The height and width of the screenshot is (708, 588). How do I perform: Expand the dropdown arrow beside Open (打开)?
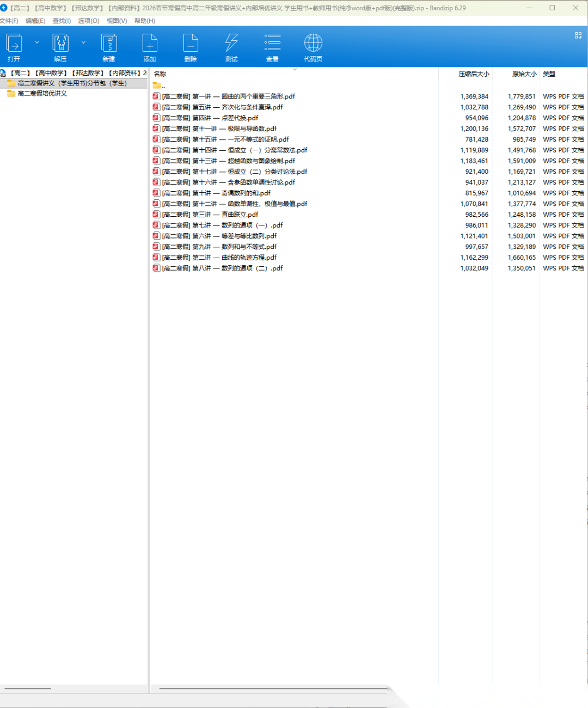tap(37, 42)
